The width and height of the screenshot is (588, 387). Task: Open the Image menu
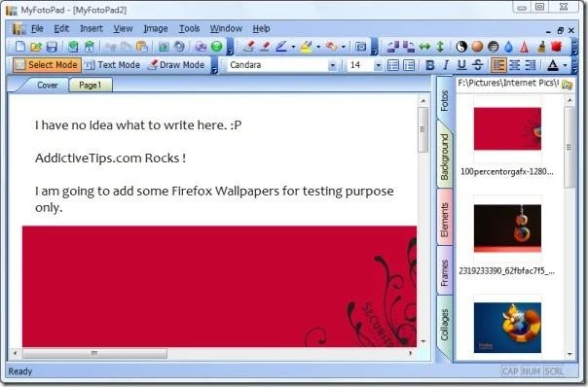[x=156, y=28]
